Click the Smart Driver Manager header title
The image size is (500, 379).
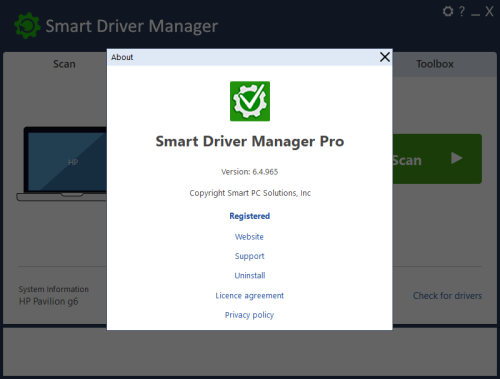pos(132,26)
